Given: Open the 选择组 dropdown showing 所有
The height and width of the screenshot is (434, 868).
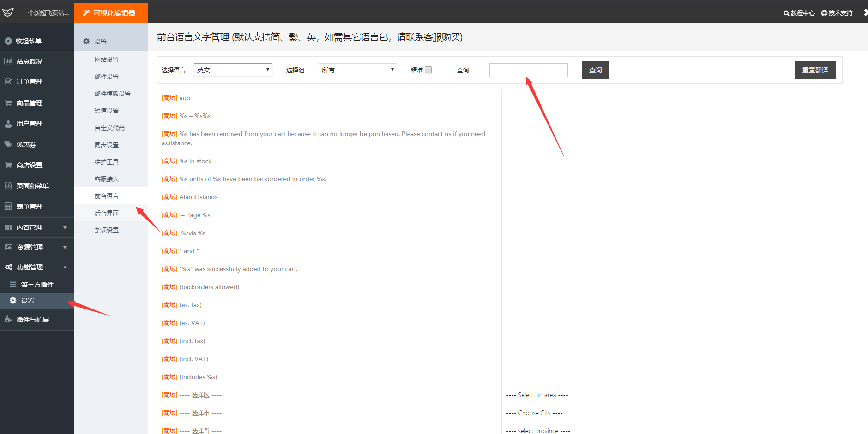Looking at the screenshot, I should coord(358,70).
